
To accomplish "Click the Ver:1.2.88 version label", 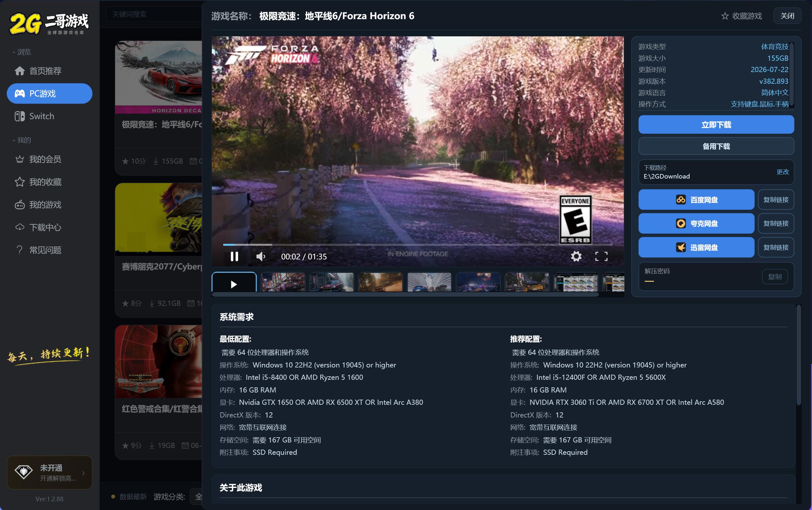I will [x=50, y=499].
